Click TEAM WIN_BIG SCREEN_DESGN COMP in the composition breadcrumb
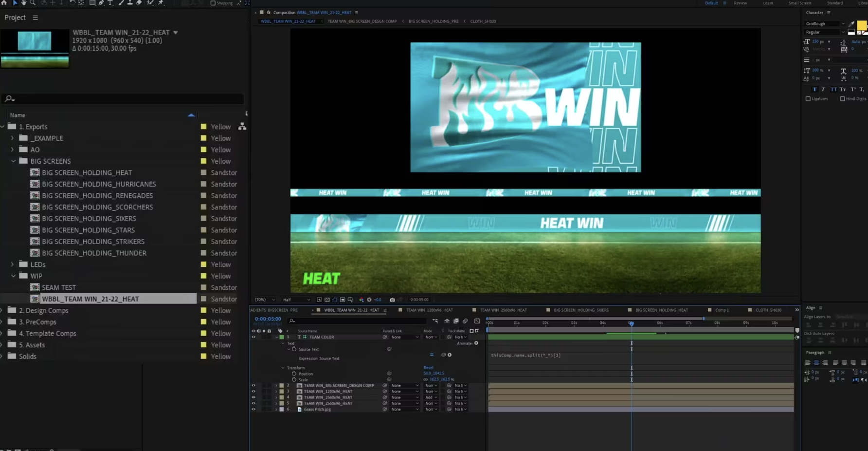 tap(362, 21)
